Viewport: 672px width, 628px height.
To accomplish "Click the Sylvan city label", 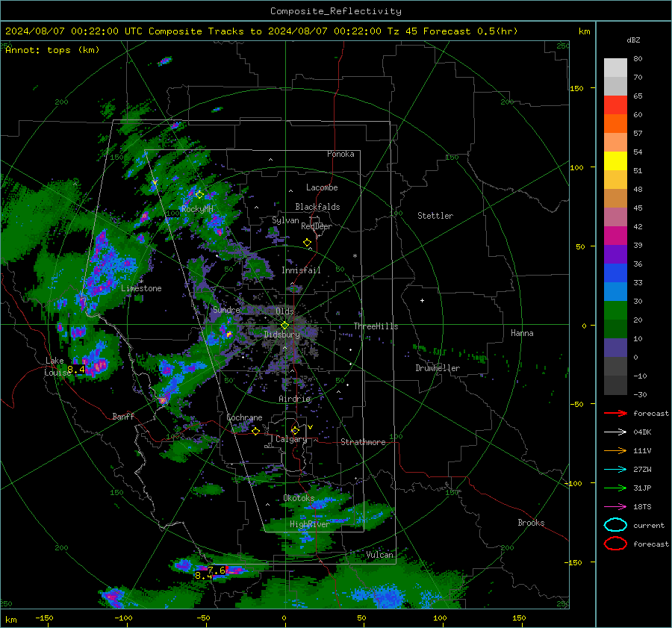I will (x=285, y=220).
